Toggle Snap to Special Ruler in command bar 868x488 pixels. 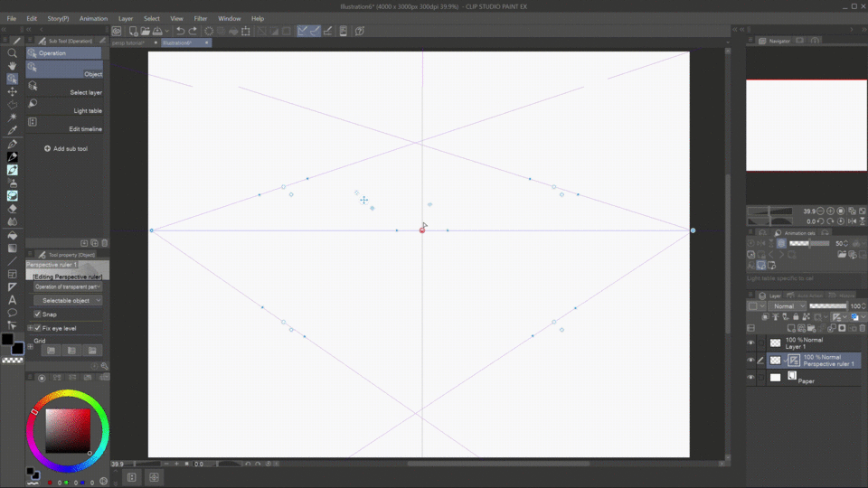(315, 31)
